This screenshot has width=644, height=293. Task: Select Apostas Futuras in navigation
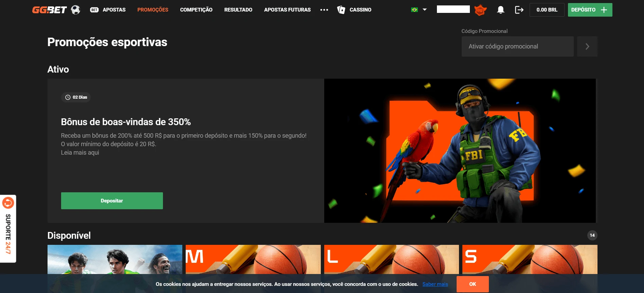coord(287,10)
